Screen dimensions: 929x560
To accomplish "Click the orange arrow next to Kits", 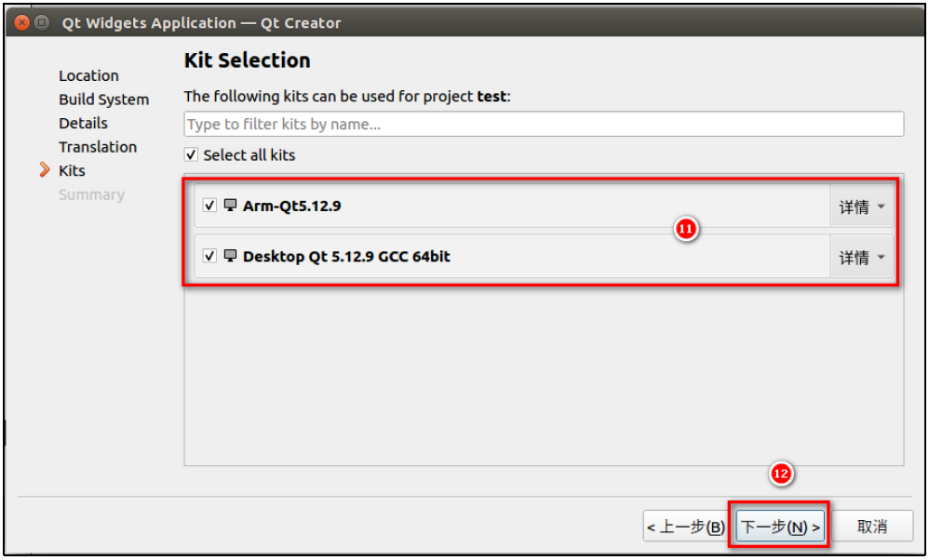I will coord(45,170).
